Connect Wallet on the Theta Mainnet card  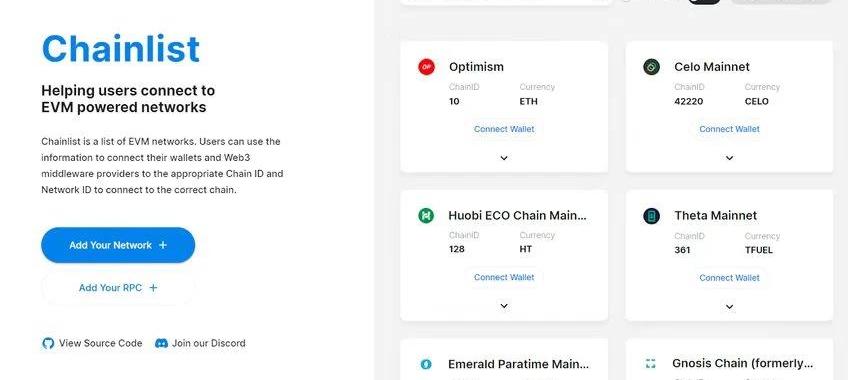click(729, 278)
